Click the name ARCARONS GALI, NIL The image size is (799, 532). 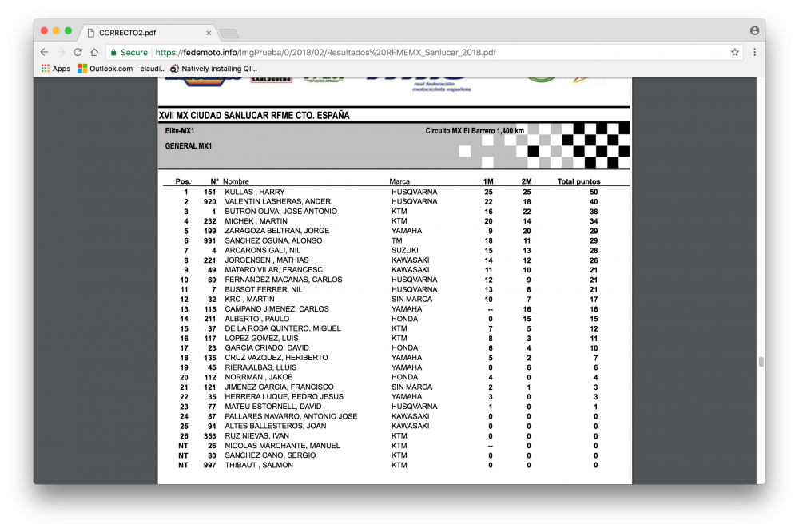tap(262, 250)
